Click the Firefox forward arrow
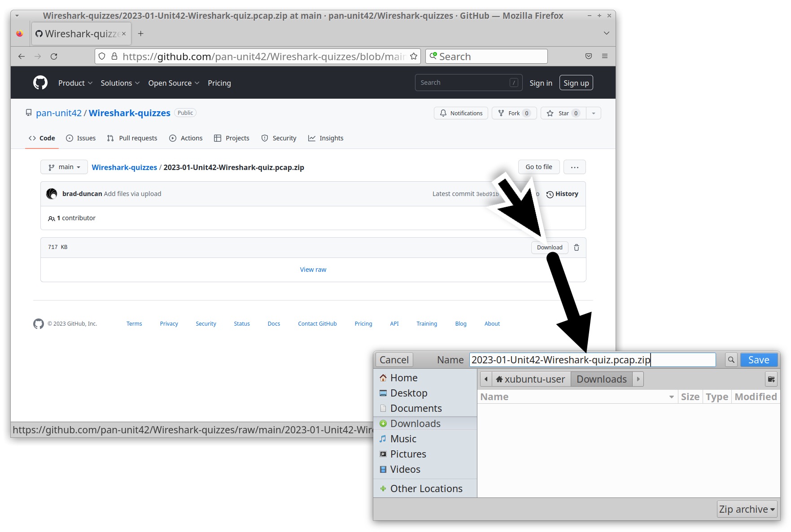 tap(38, 57)
